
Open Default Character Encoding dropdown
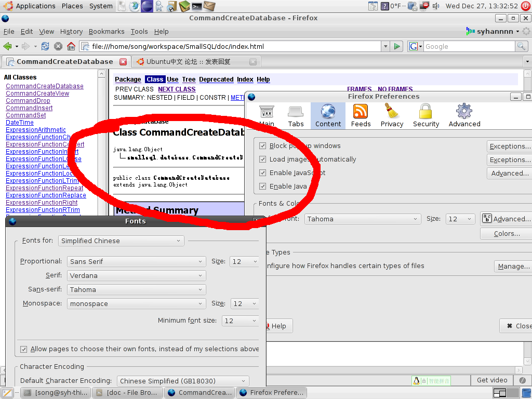coord(183,381)
